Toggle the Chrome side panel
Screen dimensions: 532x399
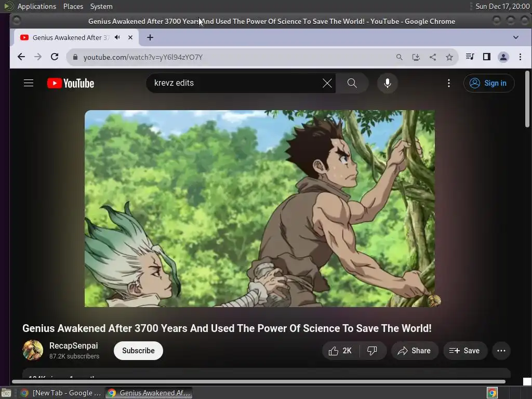tap(486, 57)
